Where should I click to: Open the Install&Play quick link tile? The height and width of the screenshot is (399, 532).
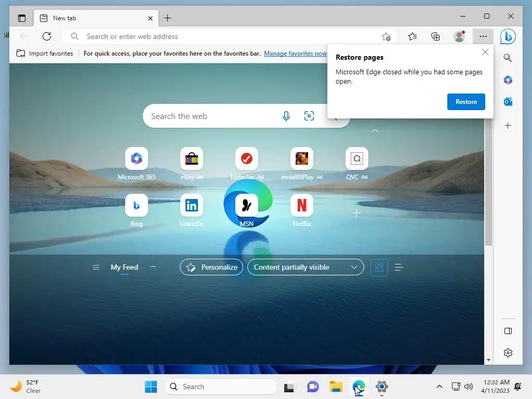point(302,164)
